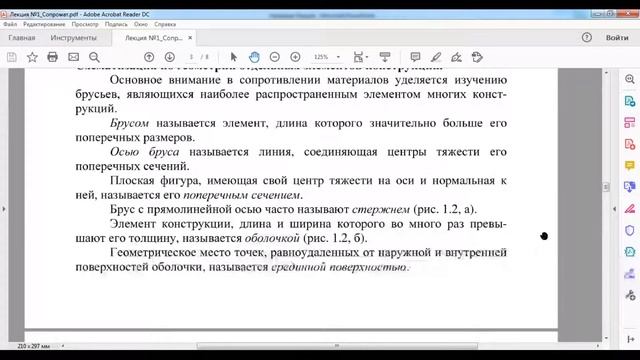The image size is (640, 360).
Task: Add a comment note icon
Action: [x=415, y=57]
